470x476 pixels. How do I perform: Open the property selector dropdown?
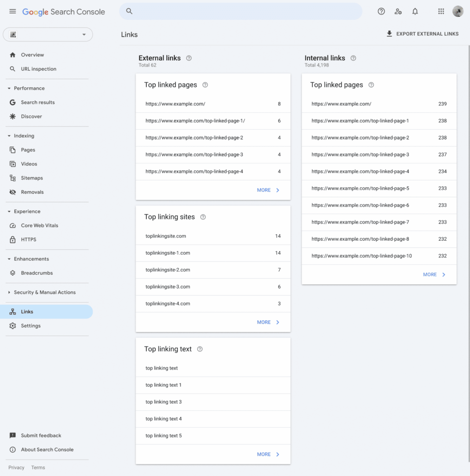(x=84, y=34)
